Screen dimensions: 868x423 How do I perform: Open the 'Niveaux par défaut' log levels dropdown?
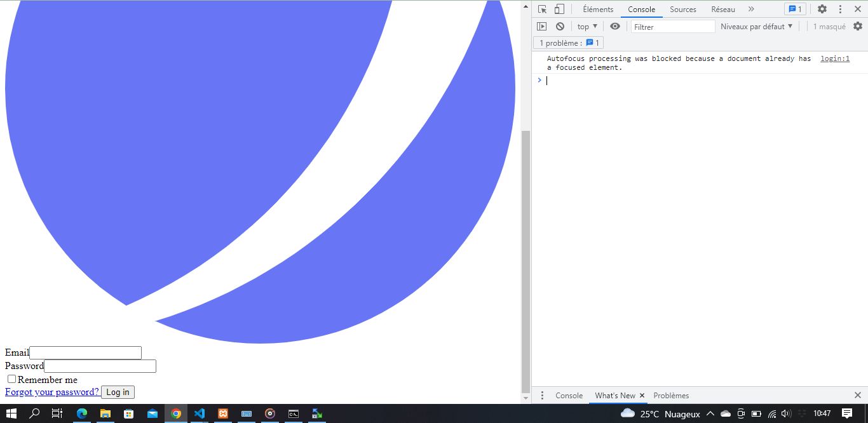pos(756,27)
